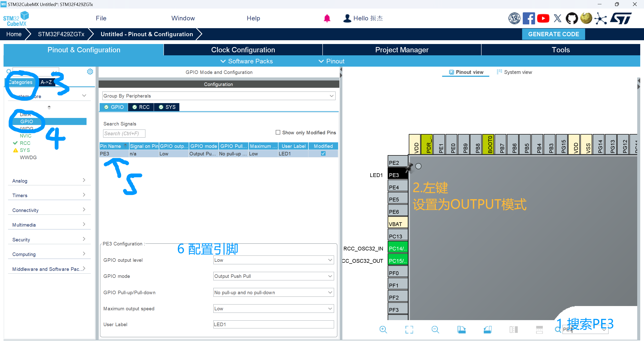Switch to the Clock Configuration tab
This screenshot has width=644, height=344.
coord(243,50)
